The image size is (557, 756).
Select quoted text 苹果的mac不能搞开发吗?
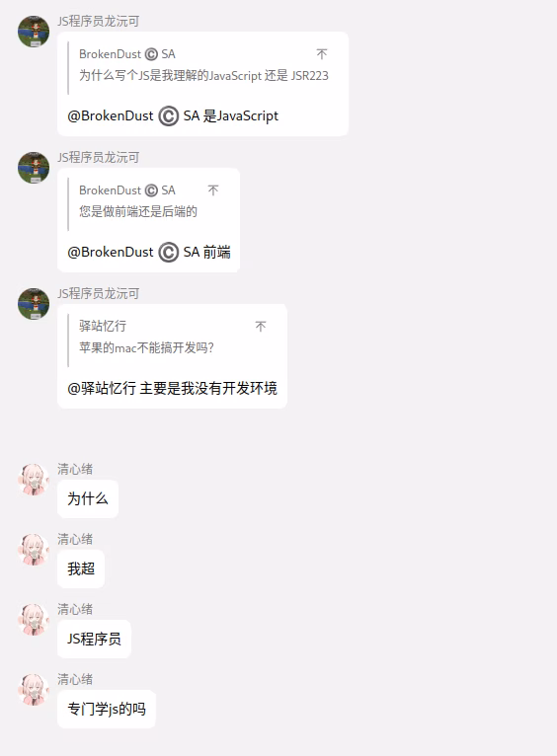click(146, 347)
